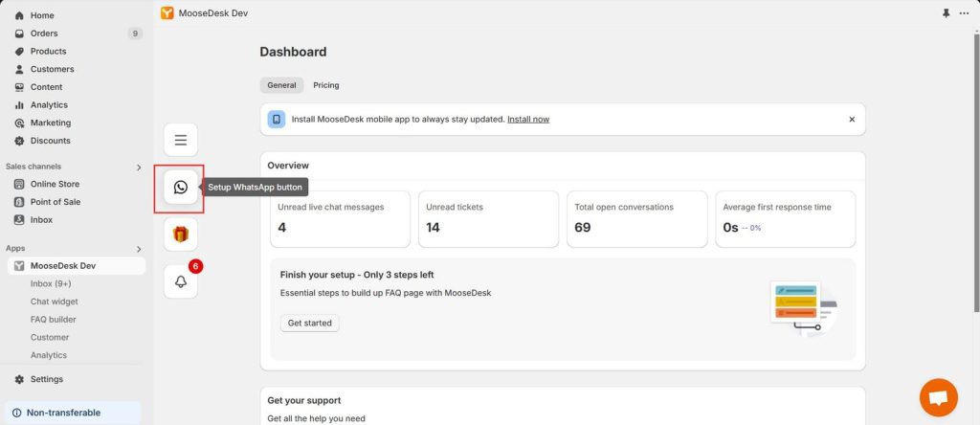Click the Get started button
Image resolution: width=980 pixels, height=425 pixels.
click(310, 324)
